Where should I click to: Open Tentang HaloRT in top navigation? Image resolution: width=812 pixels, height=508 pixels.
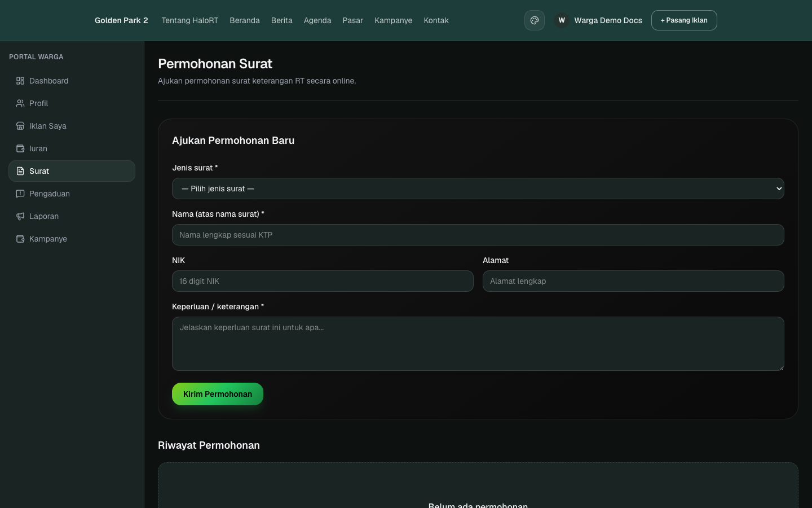pyautogui.click(x=189, y=20)
